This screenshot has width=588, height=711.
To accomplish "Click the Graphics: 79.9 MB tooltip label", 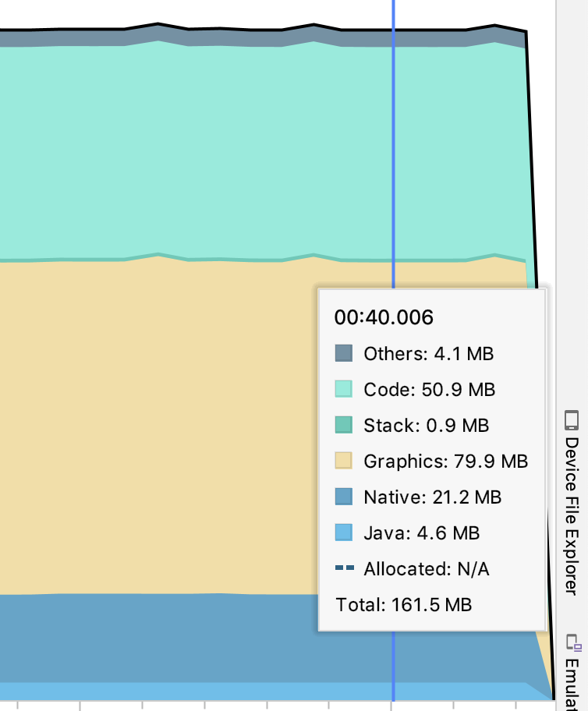I will pos(445,461).
